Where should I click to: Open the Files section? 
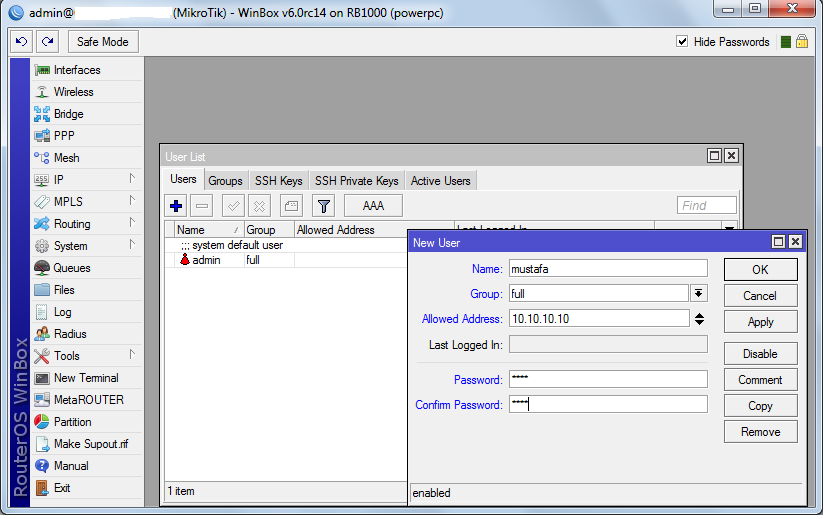[87, 290]
